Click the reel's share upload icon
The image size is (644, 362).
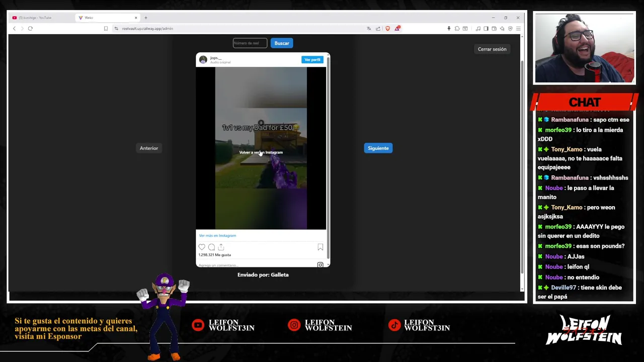(x=221, y=247)
